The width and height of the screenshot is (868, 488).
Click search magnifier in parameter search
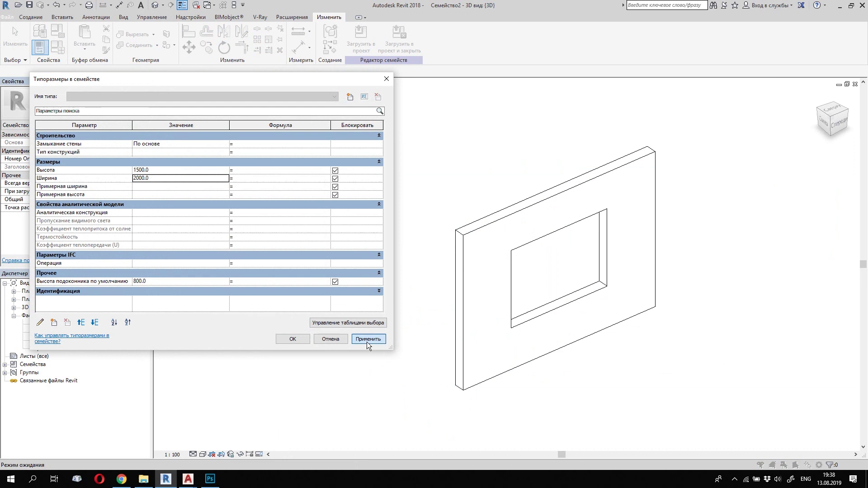(380, 111)
